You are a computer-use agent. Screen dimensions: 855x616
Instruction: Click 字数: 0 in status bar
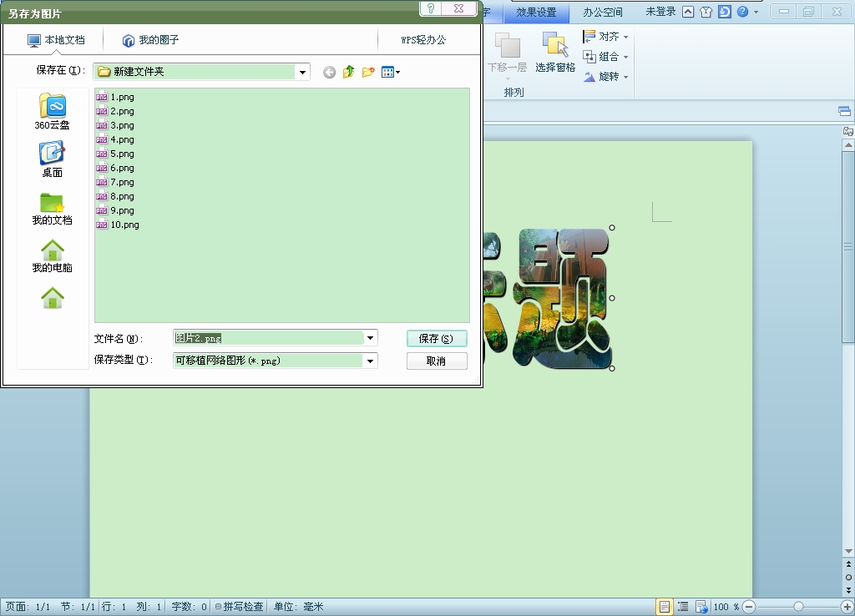click(x=190, y=607)
